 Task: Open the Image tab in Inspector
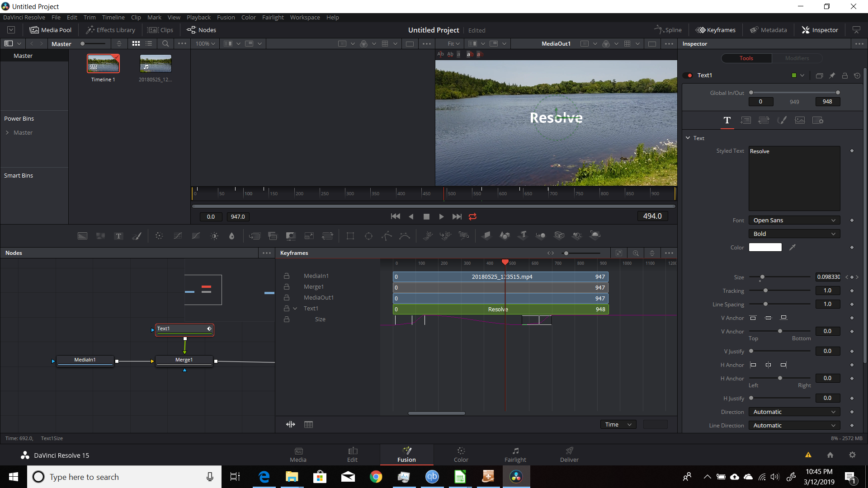pos(800,120)
